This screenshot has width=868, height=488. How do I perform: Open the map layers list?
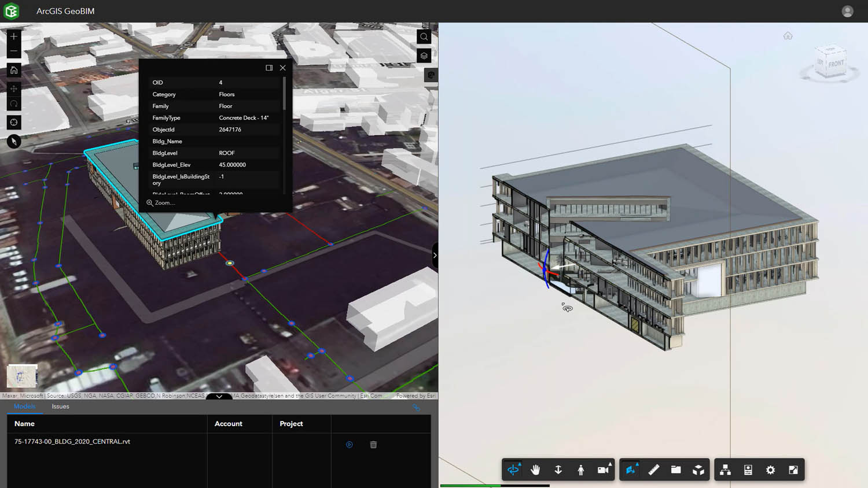424,56
